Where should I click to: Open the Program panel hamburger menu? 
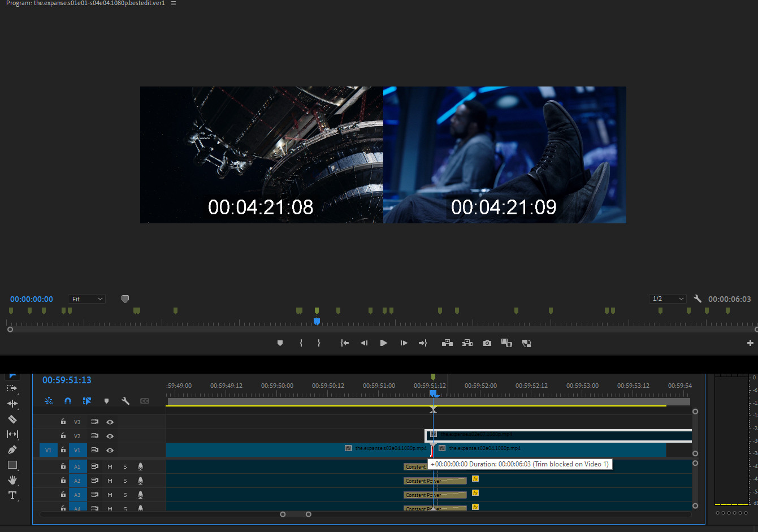click(x=174, y=3)
